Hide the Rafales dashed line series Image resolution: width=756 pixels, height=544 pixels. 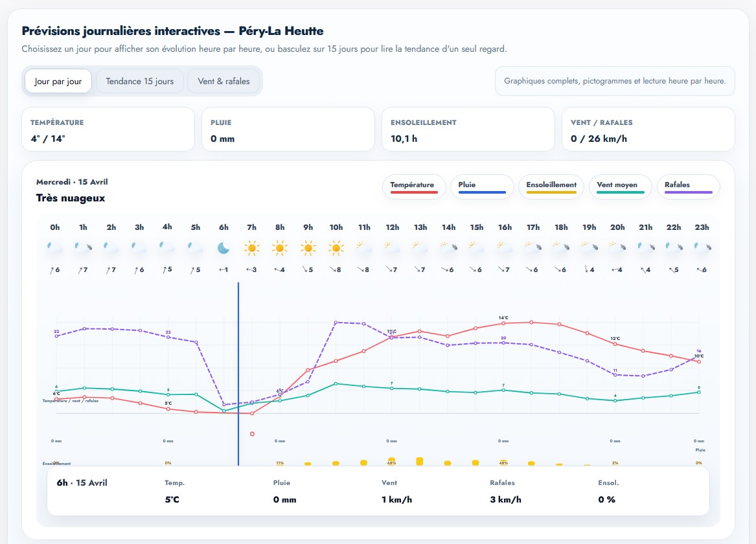tap(688, 187)
